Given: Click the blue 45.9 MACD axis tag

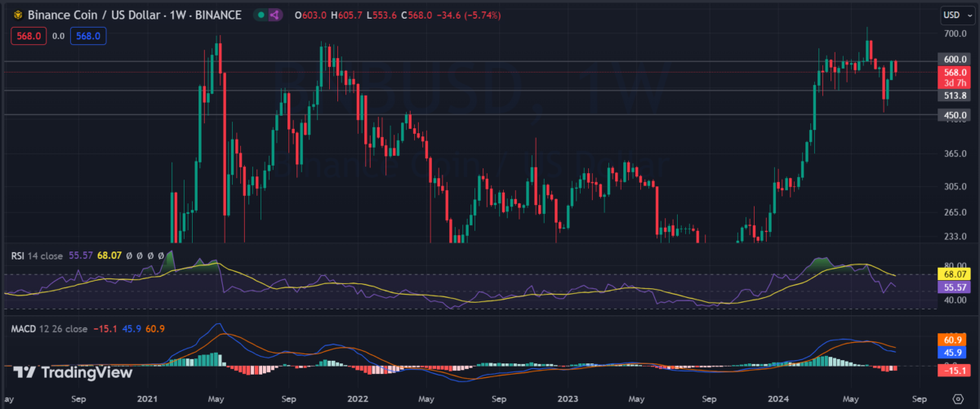Looking at the screenshot, I should [951, 351].
